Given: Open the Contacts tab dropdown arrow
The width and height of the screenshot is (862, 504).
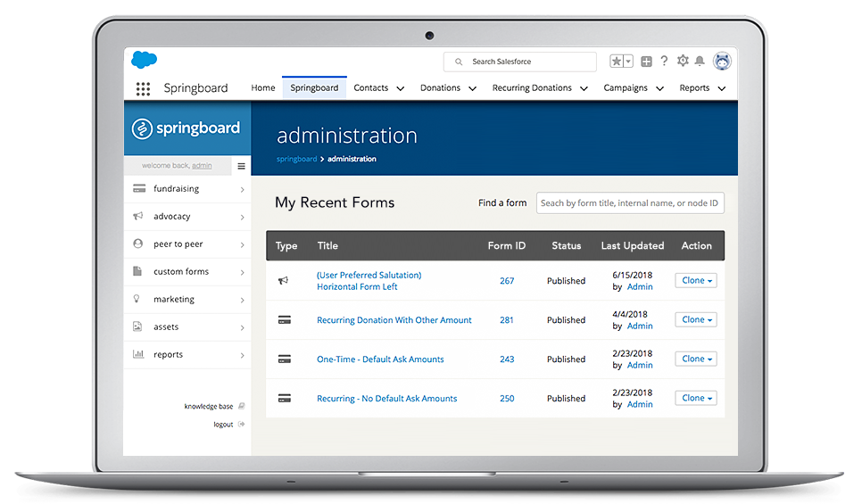Looking at the screenshot, I should (400, 88).
